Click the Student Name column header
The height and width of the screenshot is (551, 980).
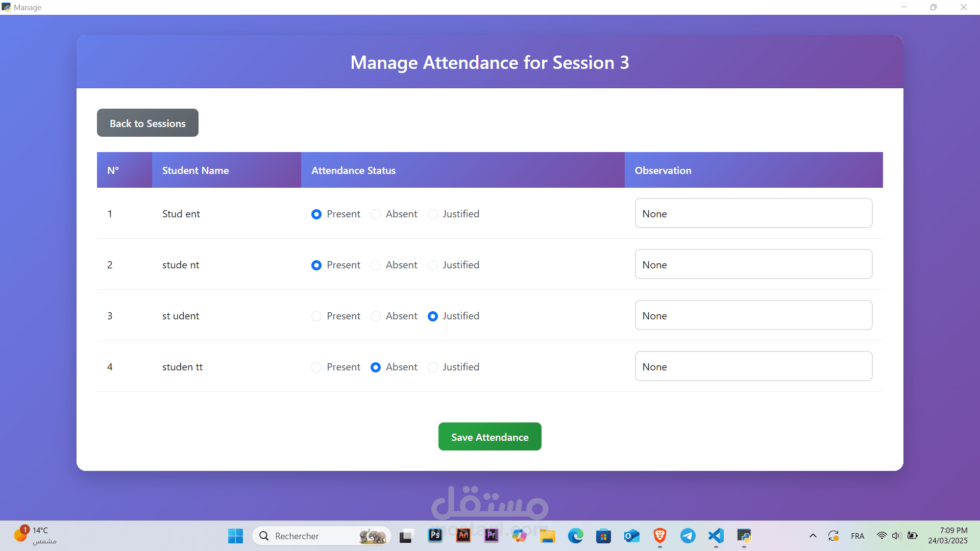(195, 170)
